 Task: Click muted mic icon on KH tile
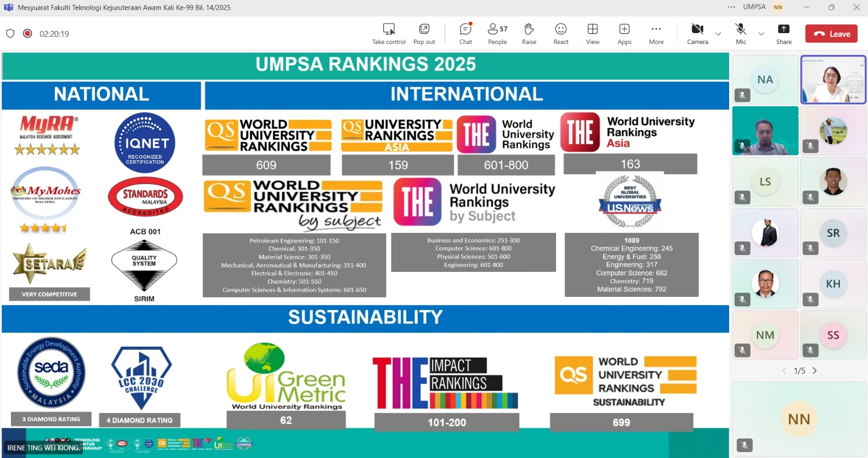(810, 300)
